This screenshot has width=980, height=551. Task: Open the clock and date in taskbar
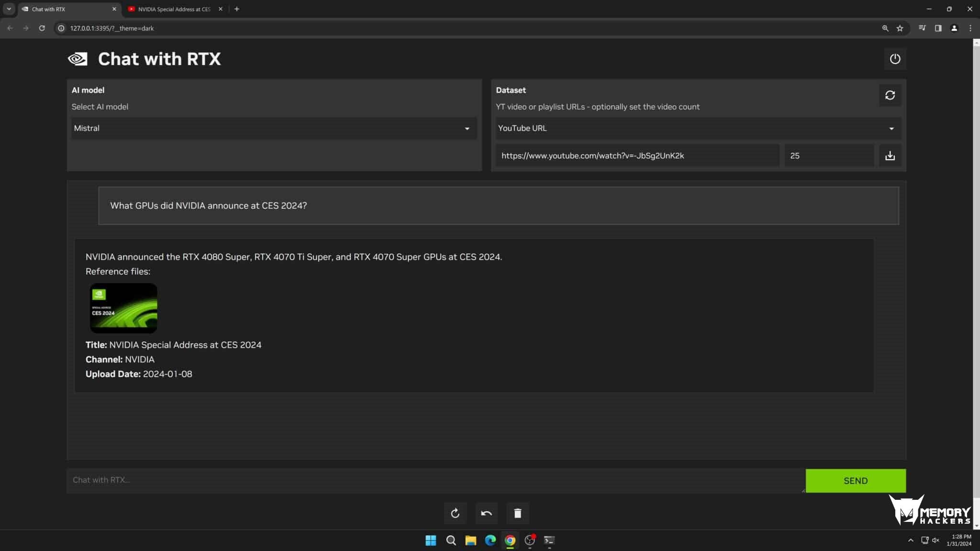[959, 540]
